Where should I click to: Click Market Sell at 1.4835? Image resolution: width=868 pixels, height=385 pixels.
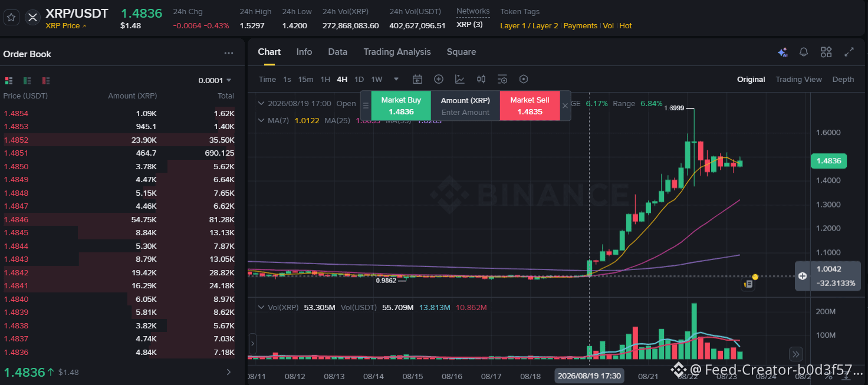tap(530, 106)
